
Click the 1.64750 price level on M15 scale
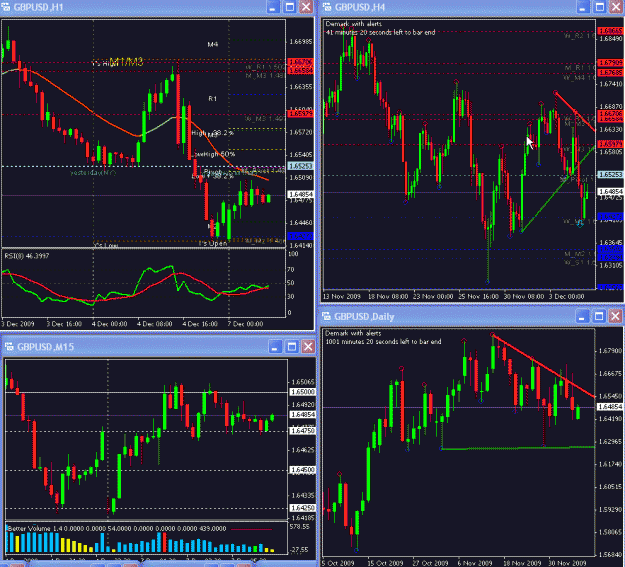(303, 431)
